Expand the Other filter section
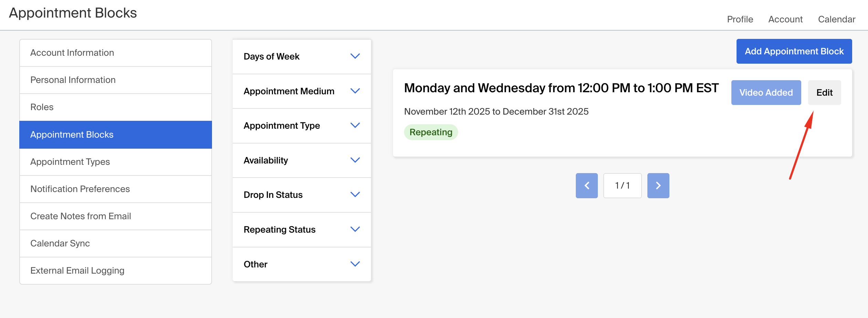 point(302,264)
